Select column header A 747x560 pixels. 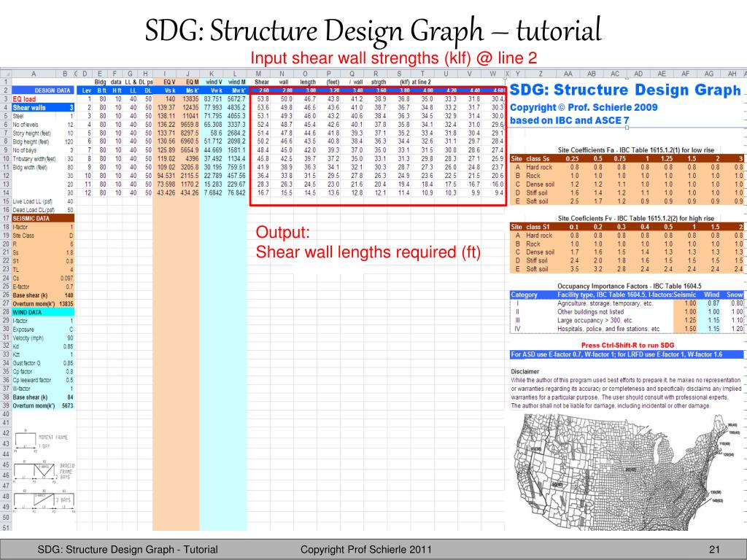pos(34,74)
